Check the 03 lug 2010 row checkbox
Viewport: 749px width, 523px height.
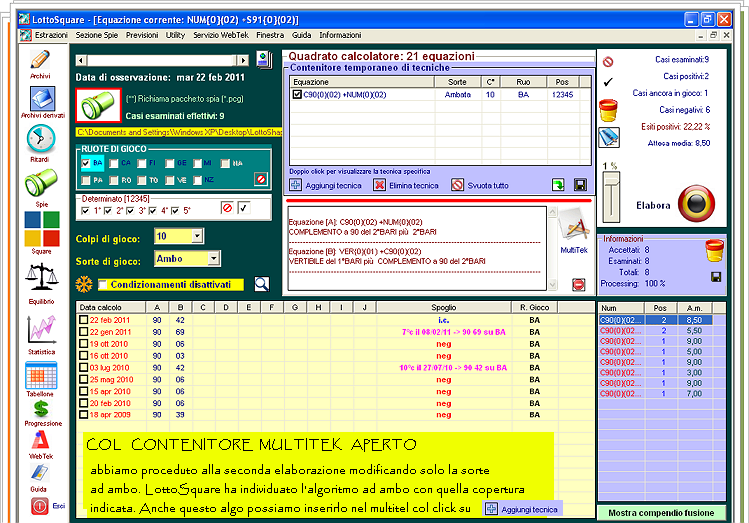click(84, 367)
